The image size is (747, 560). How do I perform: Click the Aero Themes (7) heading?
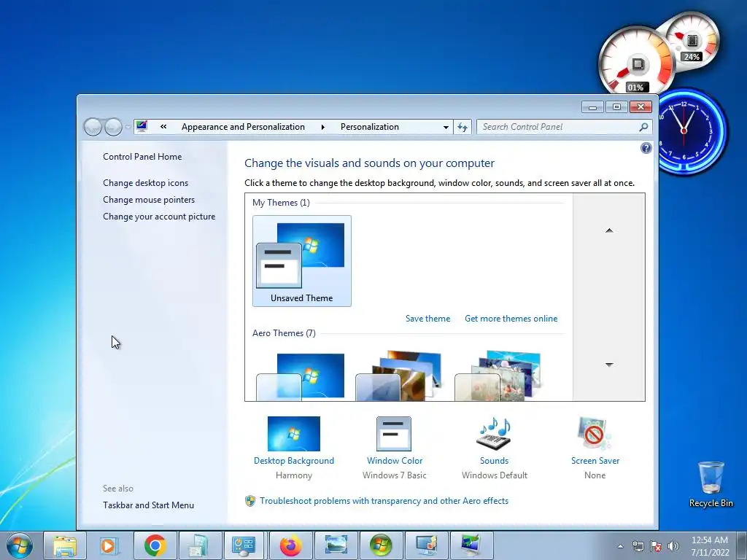(x=284, y=333)
